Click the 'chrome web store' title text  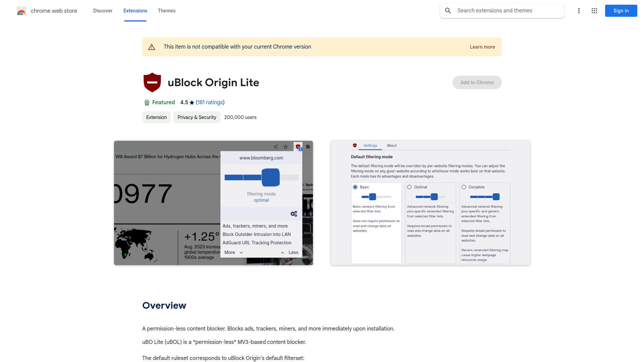(x=54, y=11)
